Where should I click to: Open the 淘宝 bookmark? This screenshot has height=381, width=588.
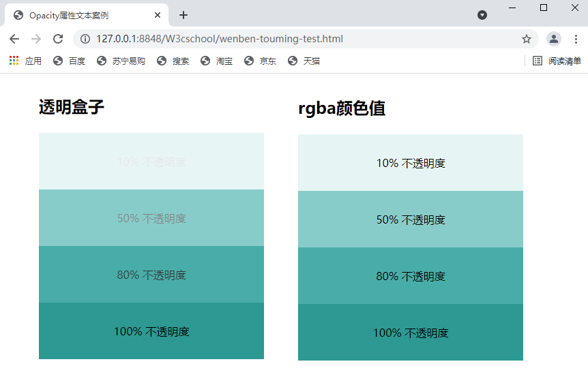pos(217,61)
